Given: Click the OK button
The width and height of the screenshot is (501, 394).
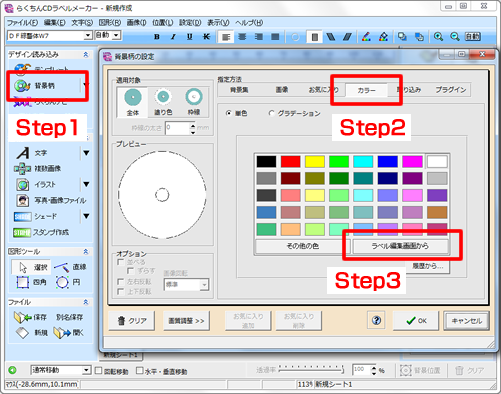Looking at the screenshot, I should [416, 321].
